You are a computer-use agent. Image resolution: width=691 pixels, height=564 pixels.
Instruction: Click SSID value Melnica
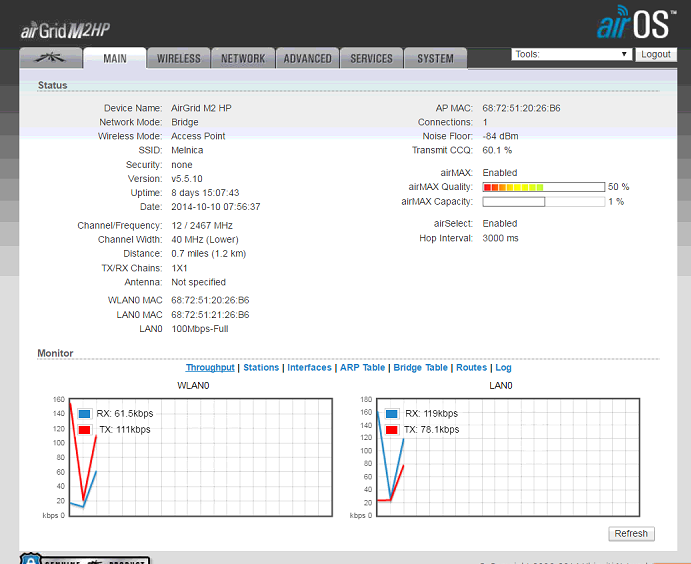pyautogui.click(x=187, y=150)
